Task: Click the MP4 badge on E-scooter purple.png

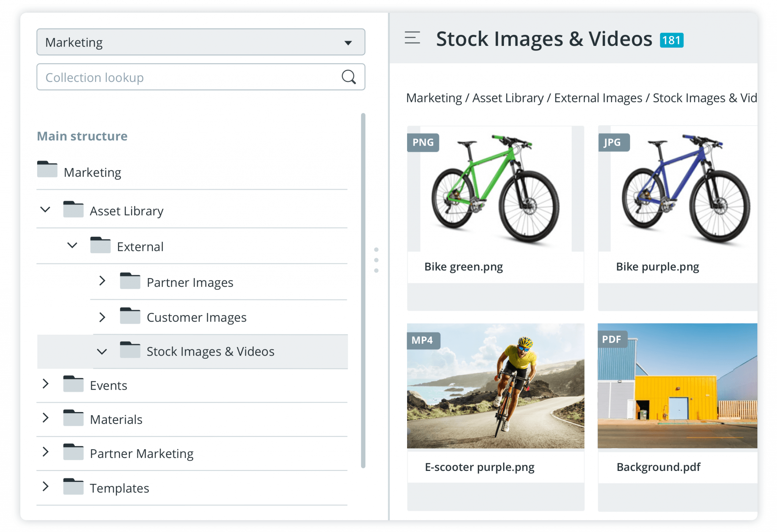Action: [424, 340]
